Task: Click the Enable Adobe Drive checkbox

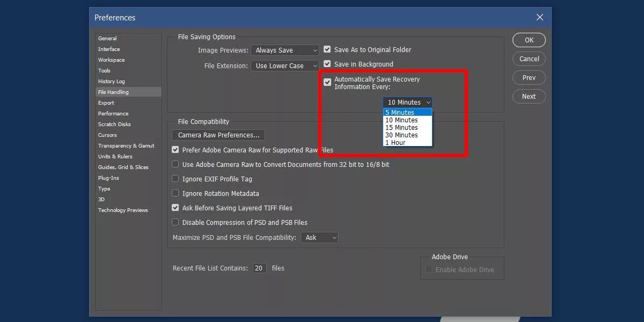Action: pyautogui.click(x=429, y=270)
